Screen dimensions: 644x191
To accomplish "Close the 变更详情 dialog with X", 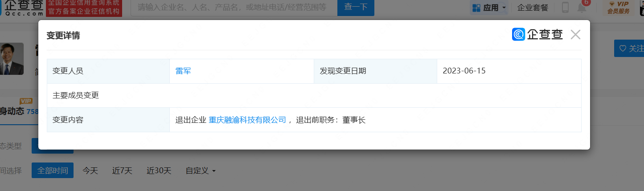I will point(575,35).
